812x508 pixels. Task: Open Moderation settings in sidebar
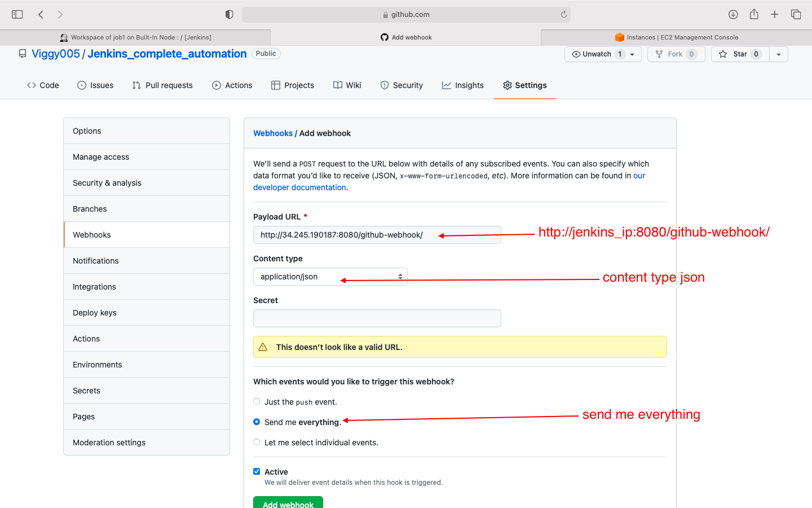(147, 443)
